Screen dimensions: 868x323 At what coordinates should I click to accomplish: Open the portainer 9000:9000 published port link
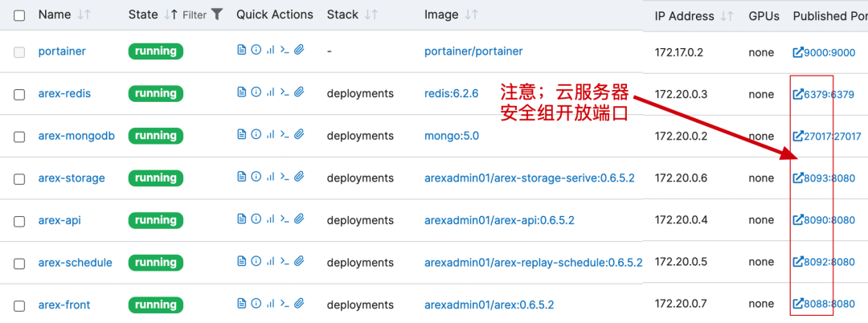coord(826,51)
